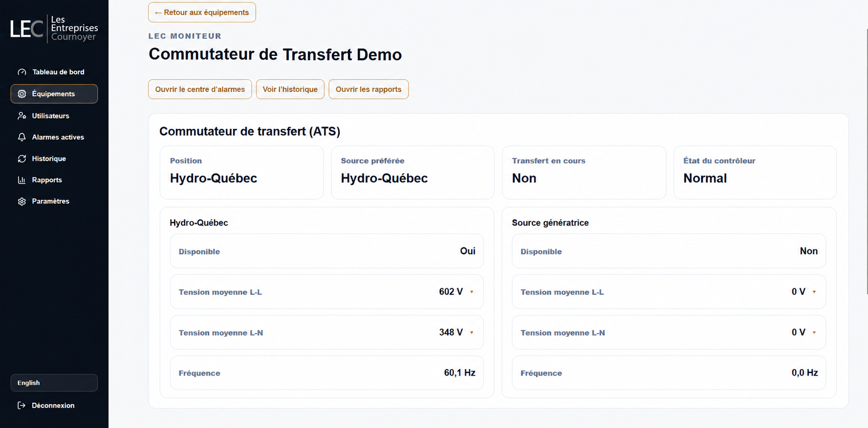Click Hydro-Québec Disponible value Oui
Viewport: 868px width, 428px height.
point(468,251)
